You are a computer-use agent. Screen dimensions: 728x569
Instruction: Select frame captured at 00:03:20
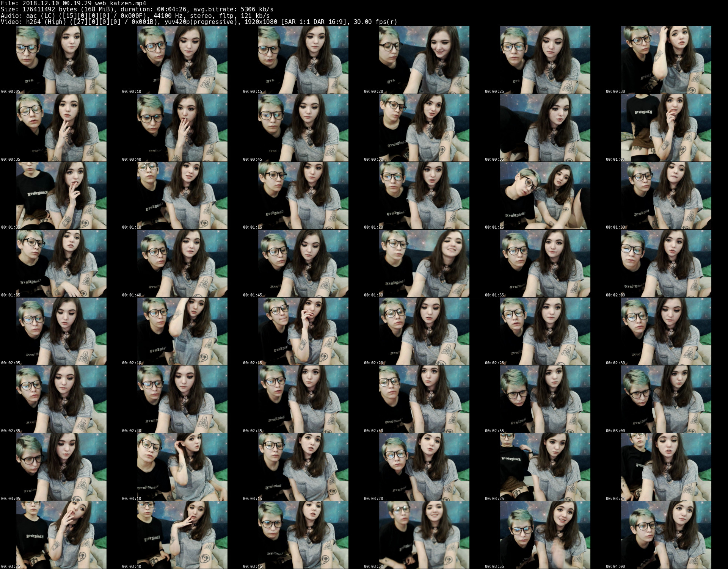tap(424, 467)
